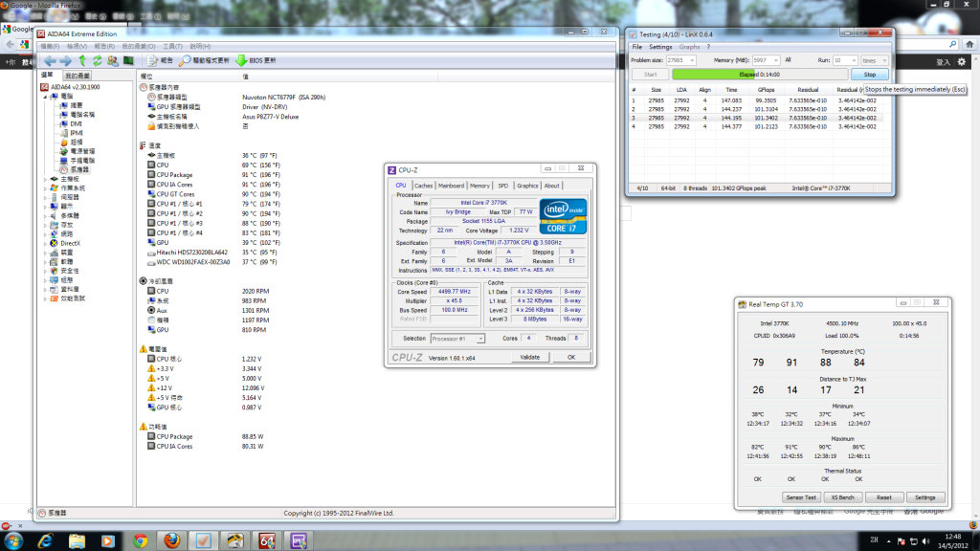Viewport: 980px width, 551px height.
Task: Click the AIDA64 users toolbar icon
Action: (113, 60)
